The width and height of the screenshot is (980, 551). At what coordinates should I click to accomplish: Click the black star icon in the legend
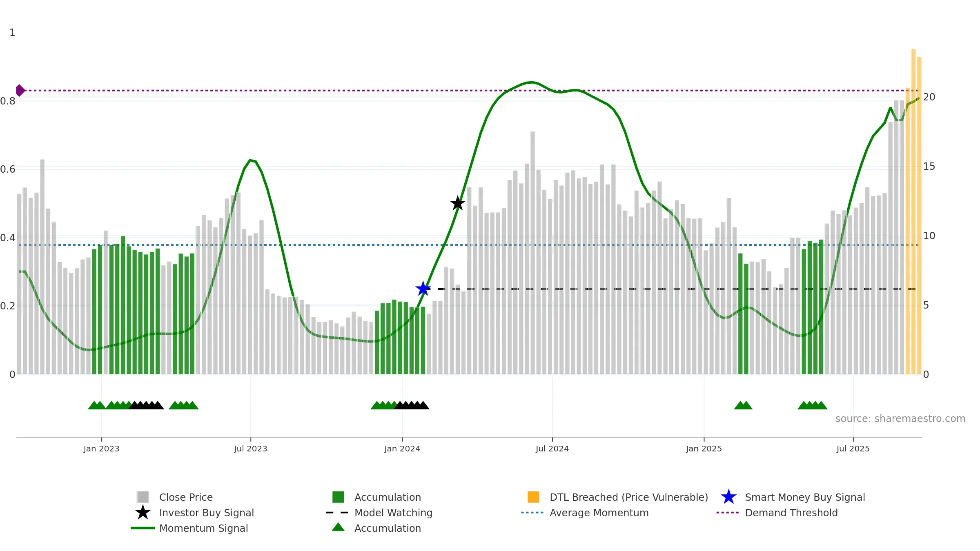click(x=143, y=513)
